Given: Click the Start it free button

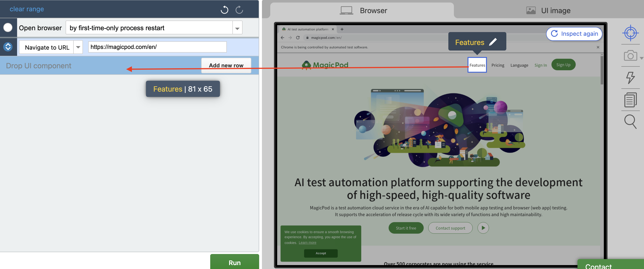Looking at the screenshot, I should pyautogui.click(x=406, y=228).
